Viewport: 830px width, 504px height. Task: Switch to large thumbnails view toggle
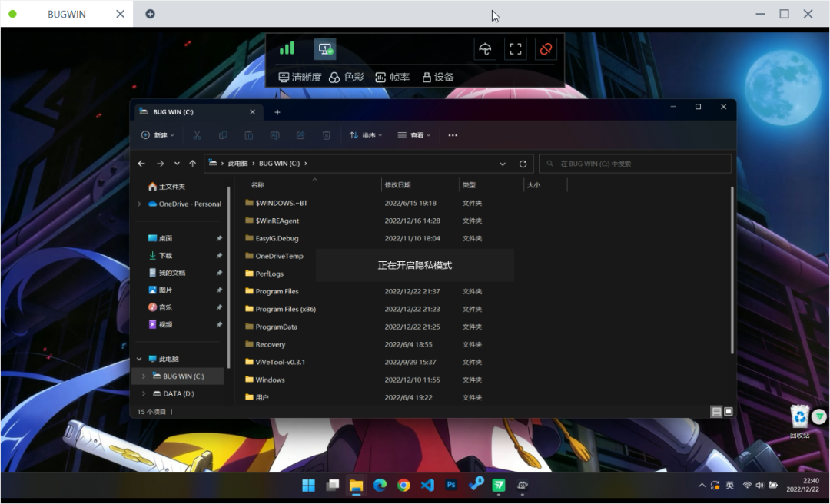point(729,412)
